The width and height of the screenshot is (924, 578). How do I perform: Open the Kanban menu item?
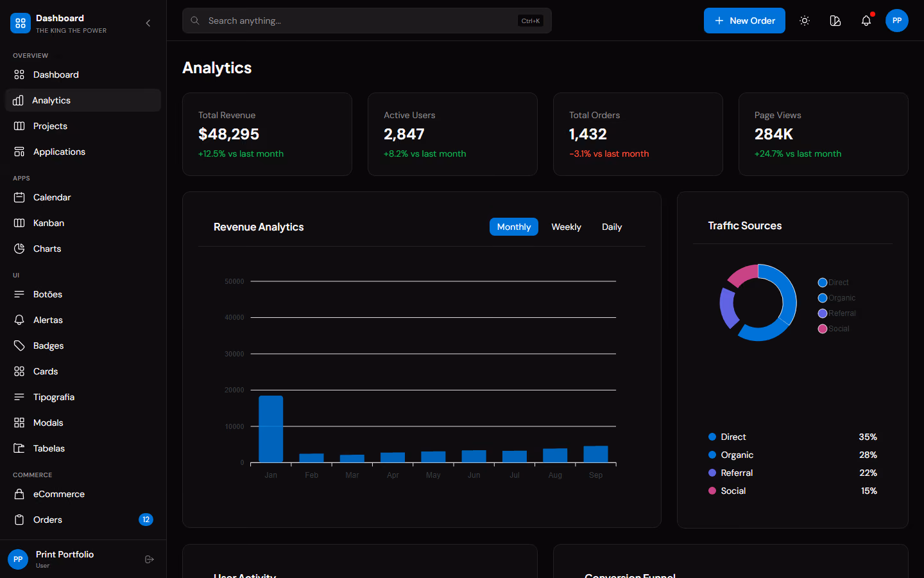pos(83,223)
